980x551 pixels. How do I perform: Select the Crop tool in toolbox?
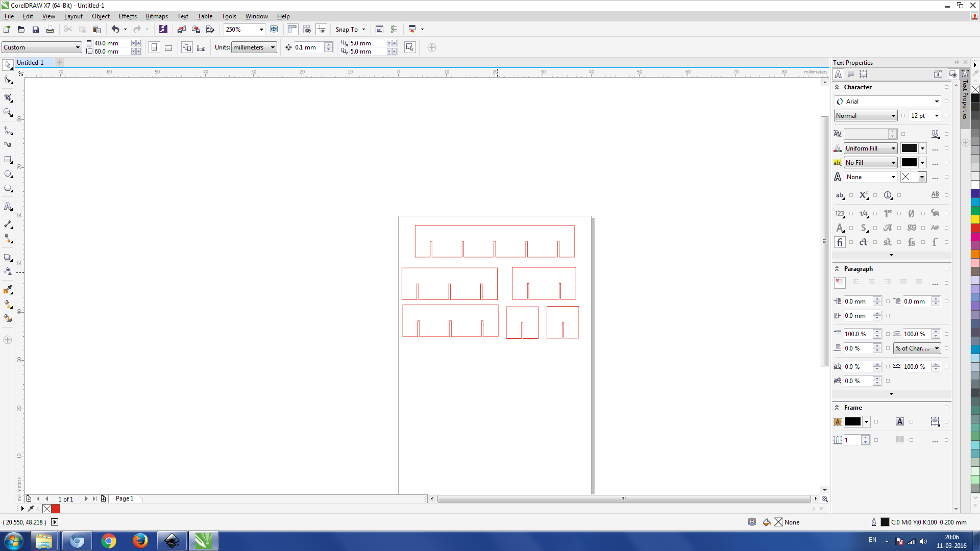click(8, 97)
